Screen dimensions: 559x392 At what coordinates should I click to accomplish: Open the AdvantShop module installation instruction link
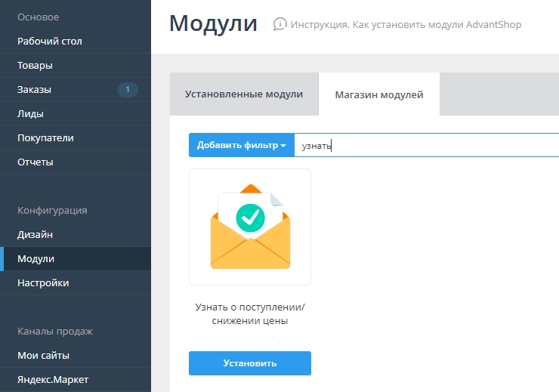(406, 25)
